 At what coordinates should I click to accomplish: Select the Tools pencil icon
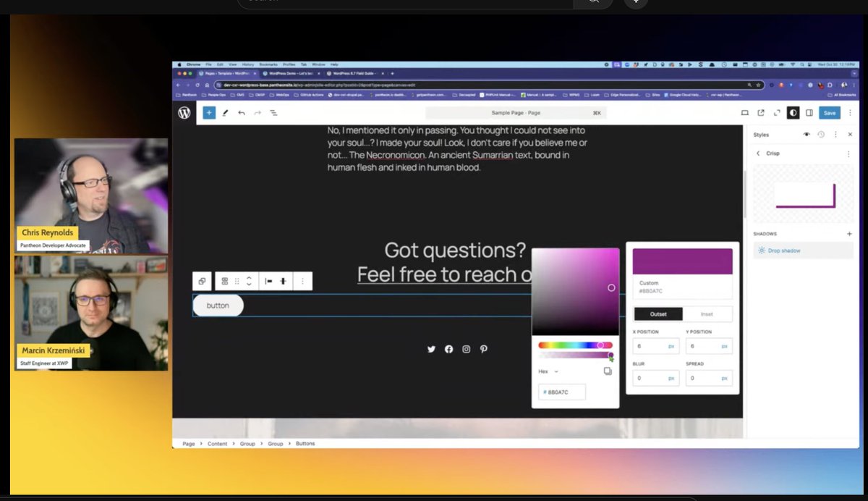225,113
